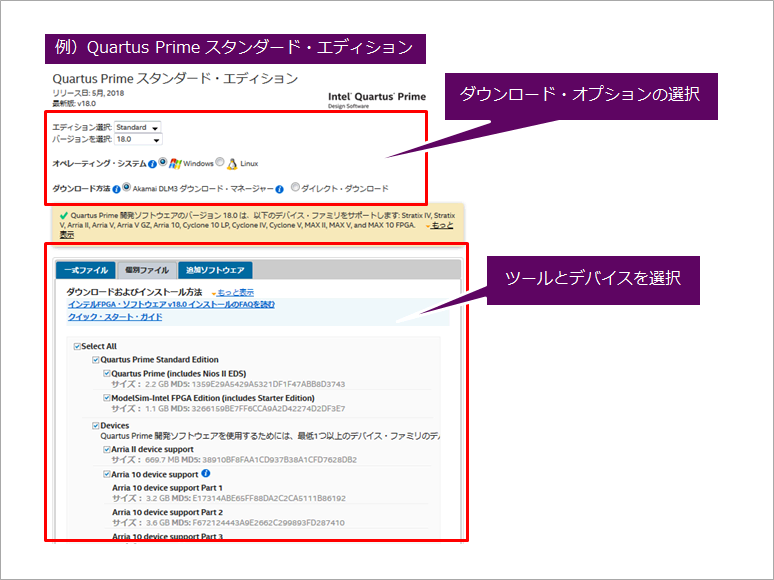Image resolution: width=774 pixels, height=580 pixels.
Task: Toggle ModelSim-Intel FPGA Edition checkbox
Action: pyautogui.click(x=107, y=398)
